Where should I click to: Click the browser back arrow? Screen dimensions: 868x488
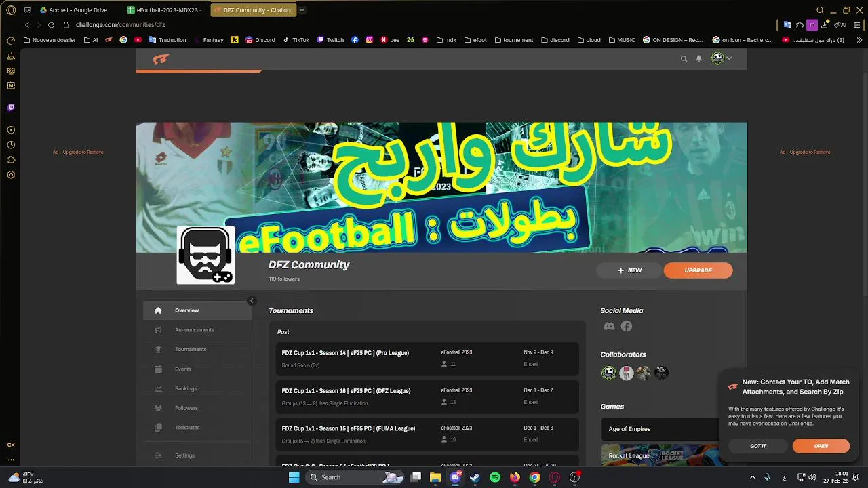coord(27,25)
